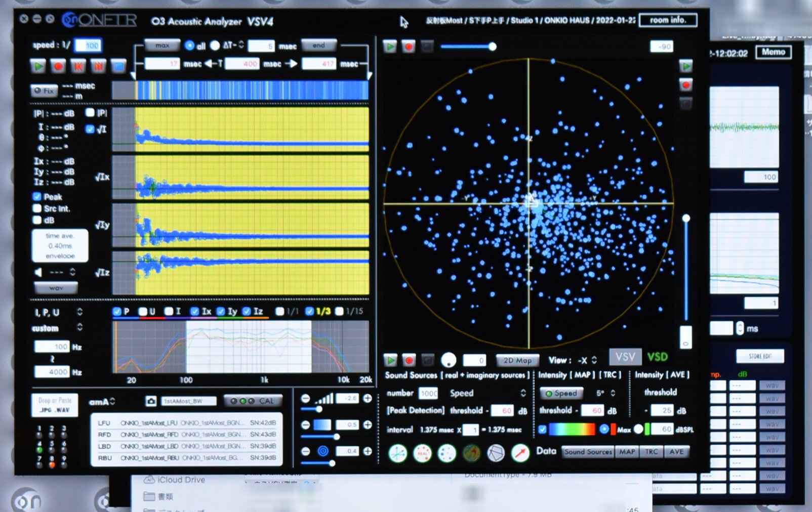Screen dimensions: 812x512
Task: Click the 2D Map button
Action: (517, 360)
